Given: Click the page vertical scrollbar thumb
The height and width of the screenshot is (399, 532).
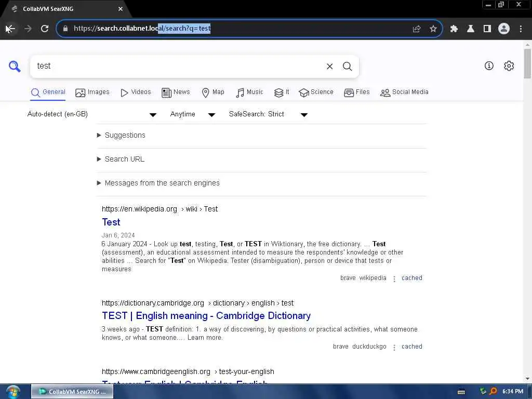Looking at the screenshot, I should pyautogui.click(x=527, y=63).
